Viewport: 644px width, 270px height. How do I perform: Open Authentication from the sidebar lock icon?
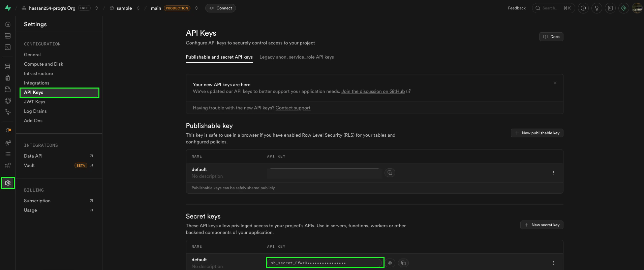(8, 78)
